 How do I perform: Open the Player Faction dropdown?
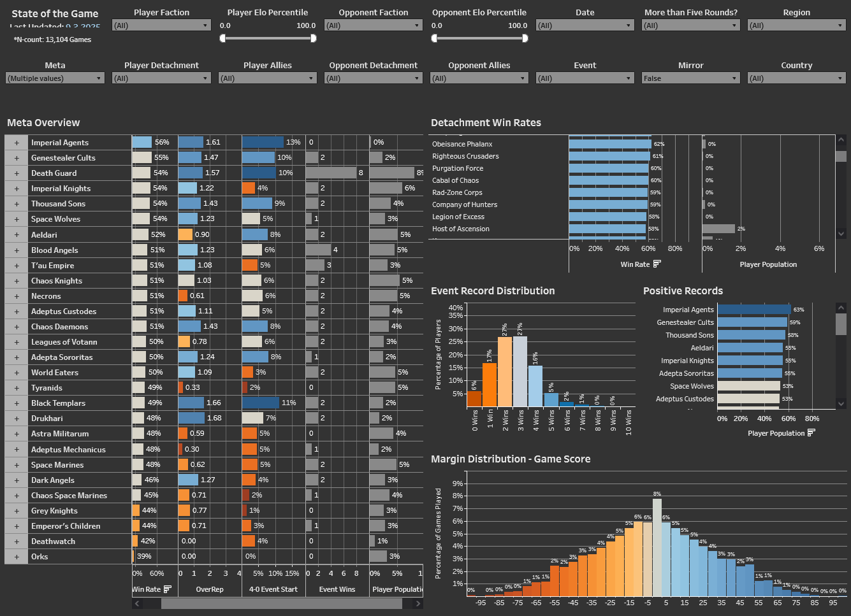coord(161,25)
